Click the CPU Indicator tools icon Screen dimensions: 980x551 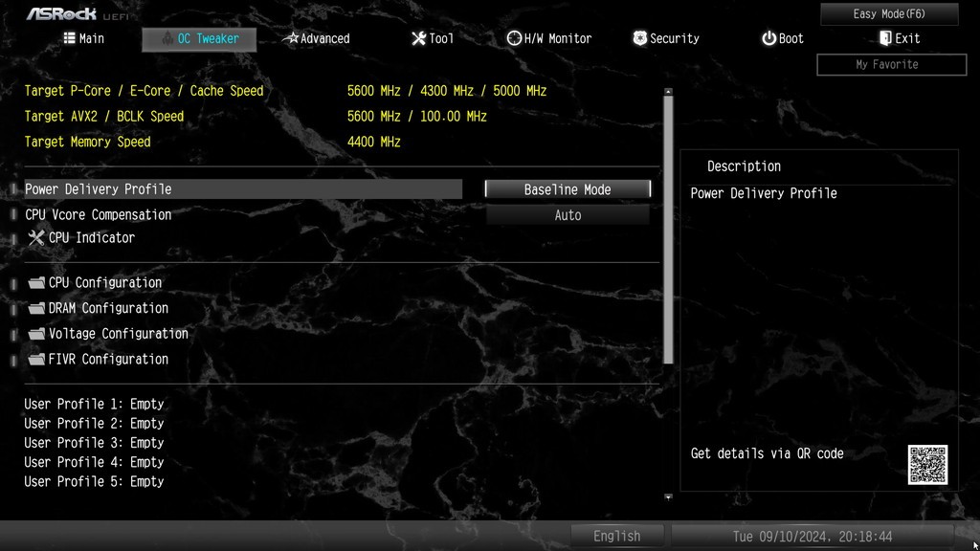coord(36,237)
